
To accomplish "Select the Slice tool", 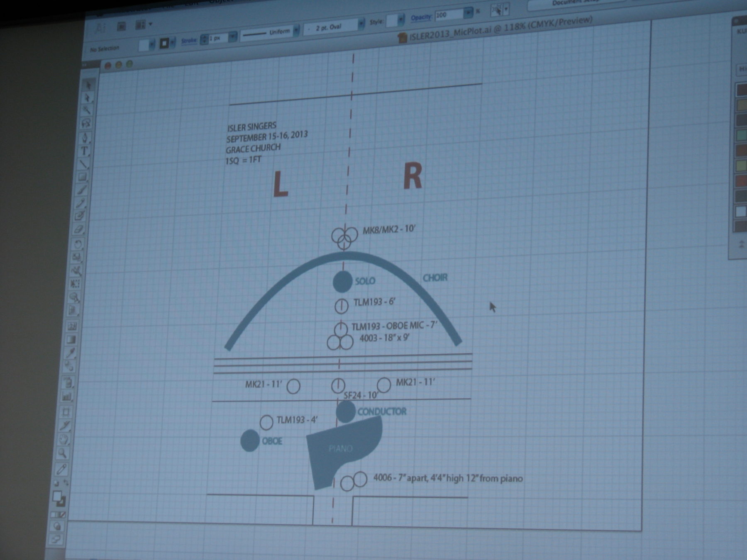I will click(x=65, y=426).
